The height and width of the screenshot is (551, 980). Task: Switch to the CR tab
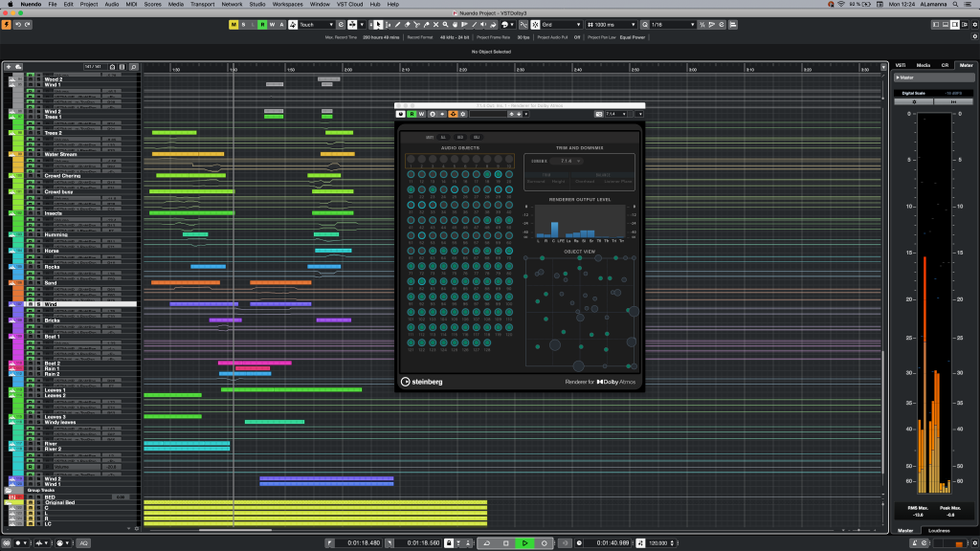pos(945,65)
